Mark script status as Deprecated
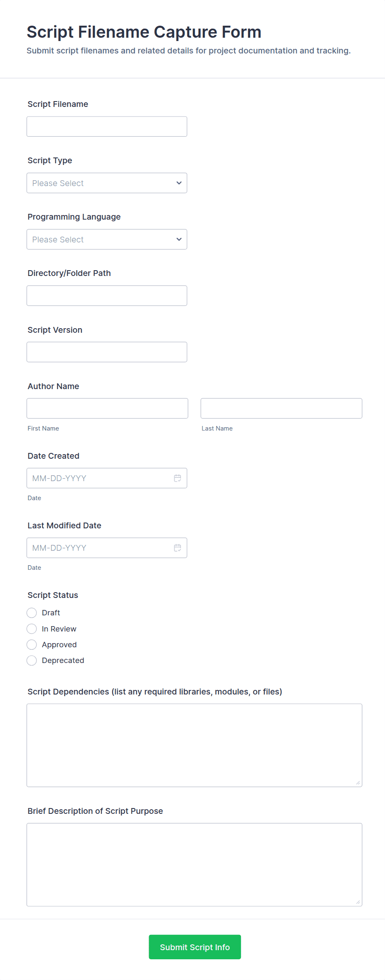Image resolution: width=385 pixels, height=980 pixels. 32,661
